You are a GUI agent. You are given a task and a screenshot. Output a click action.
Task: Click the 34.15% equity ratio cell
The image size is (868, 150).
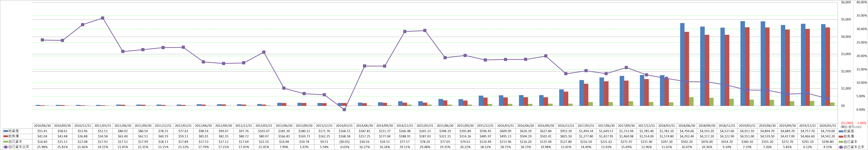tap(103, 147)
